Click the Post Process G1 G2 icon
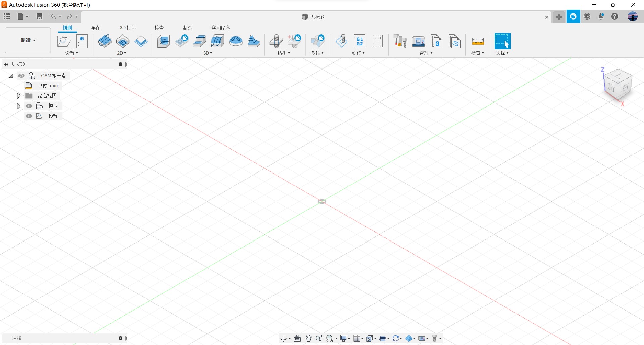The height and width of the screenshot is (345, 644). (360, 41)
